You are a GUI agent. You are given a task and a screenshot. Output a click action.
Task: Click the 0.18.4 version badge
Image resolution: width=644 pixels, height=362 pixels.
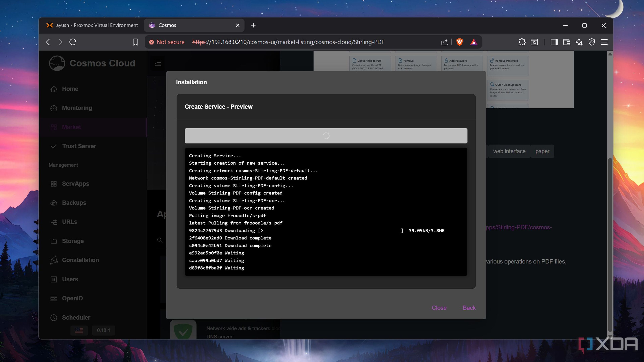(x=103, y=330)
